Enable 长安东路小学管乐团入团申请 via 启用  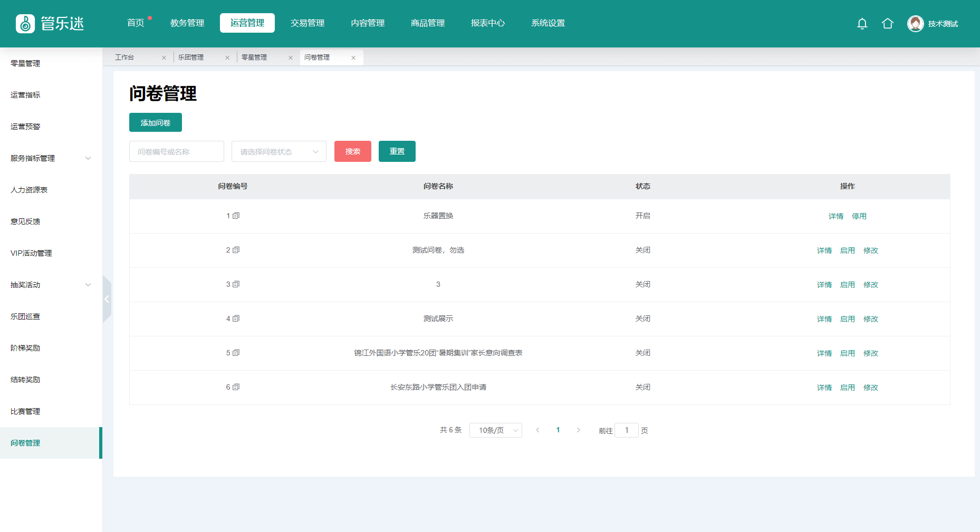coord(847,388)
